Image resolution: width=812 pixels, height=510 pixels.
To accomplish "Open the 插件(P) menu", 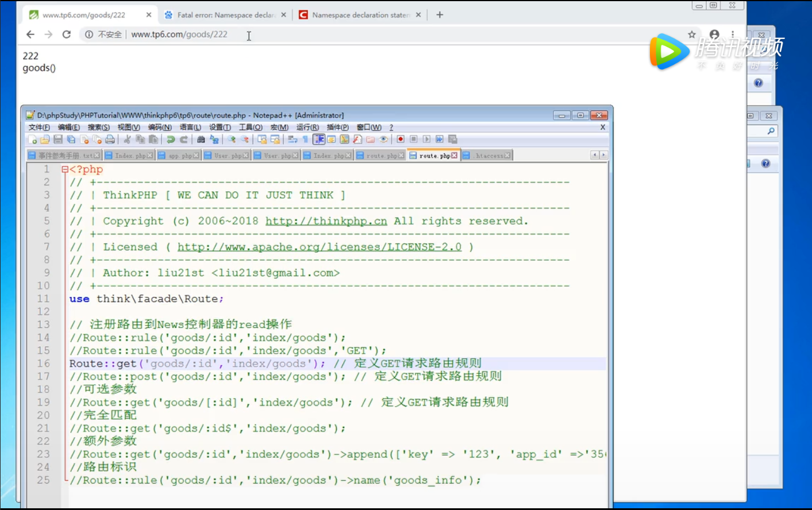I will (x=338, y=127).
